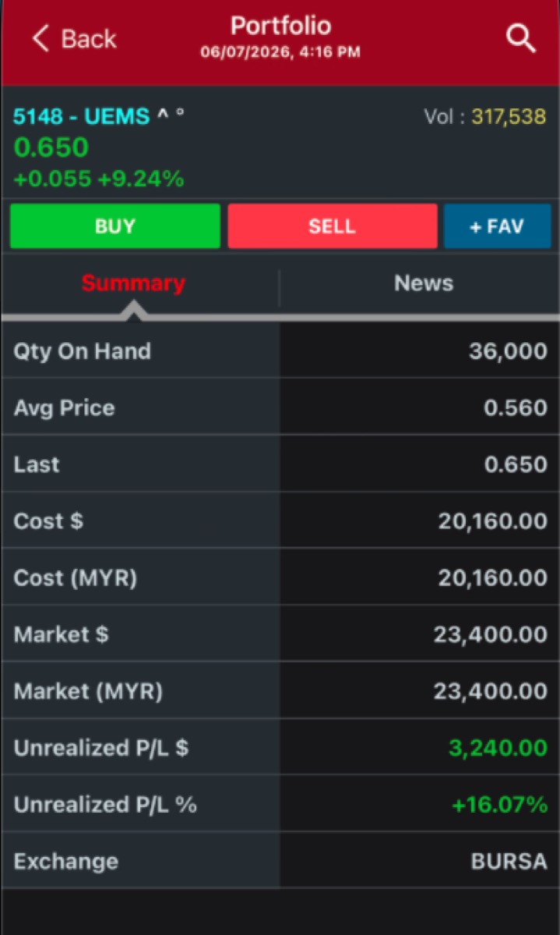The image size is (560, 935).
Task: Select the Last row label
Action: coord(37,464)
